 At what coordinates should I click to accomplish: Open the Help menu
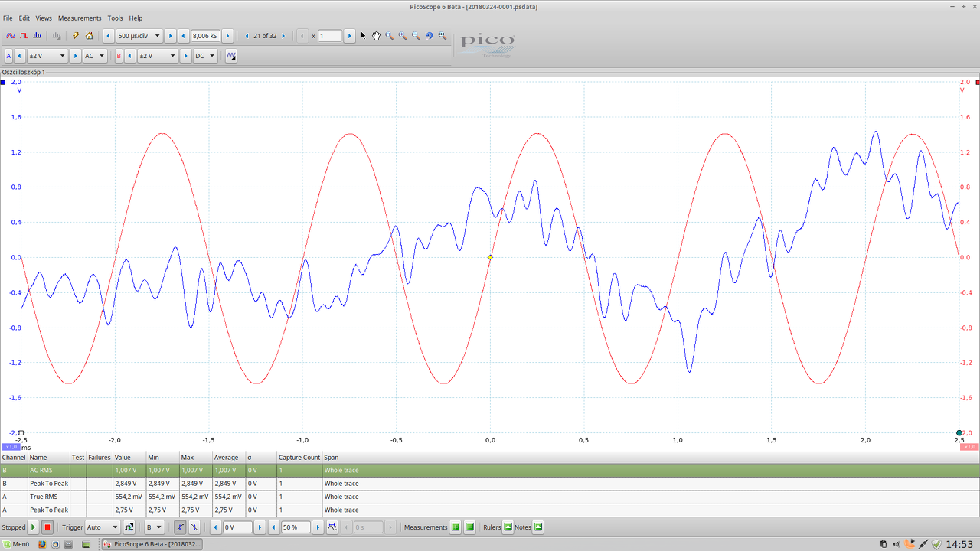[136, 18]
